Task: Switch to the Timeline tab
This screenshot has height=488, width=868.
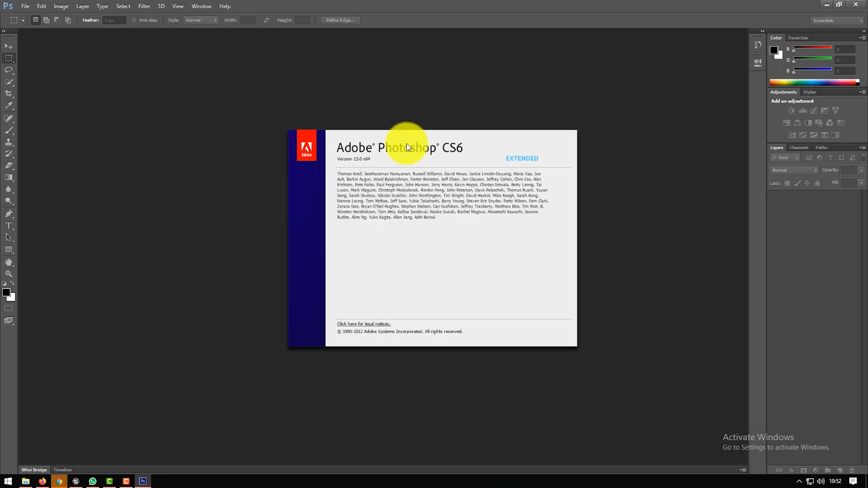Action: pos(62,470)
